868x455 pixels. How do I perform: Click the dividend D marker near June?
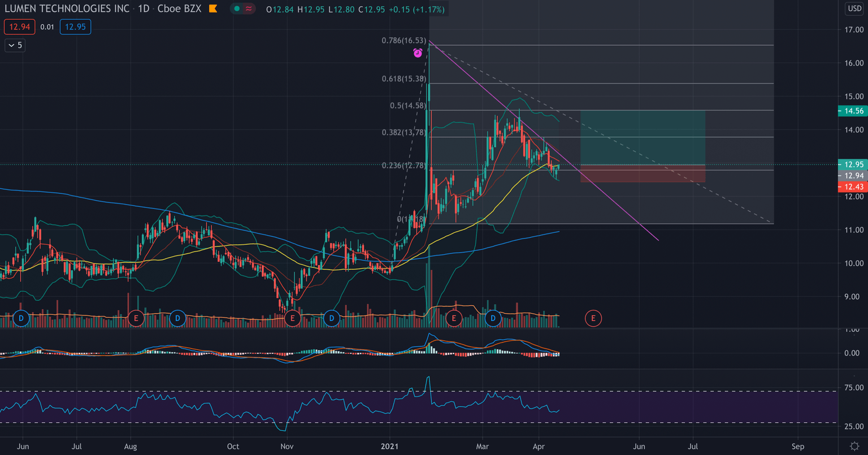tap(21, 318)
